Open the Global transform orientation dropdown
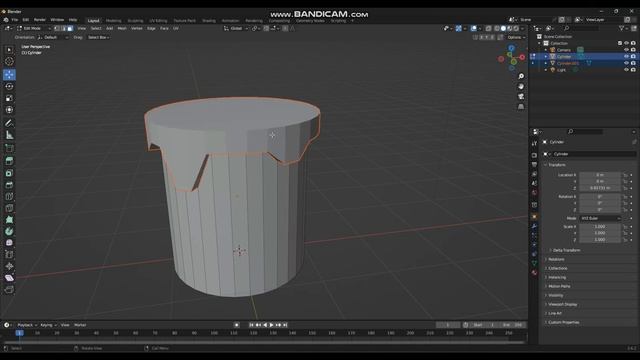 (x=236, y=28)
